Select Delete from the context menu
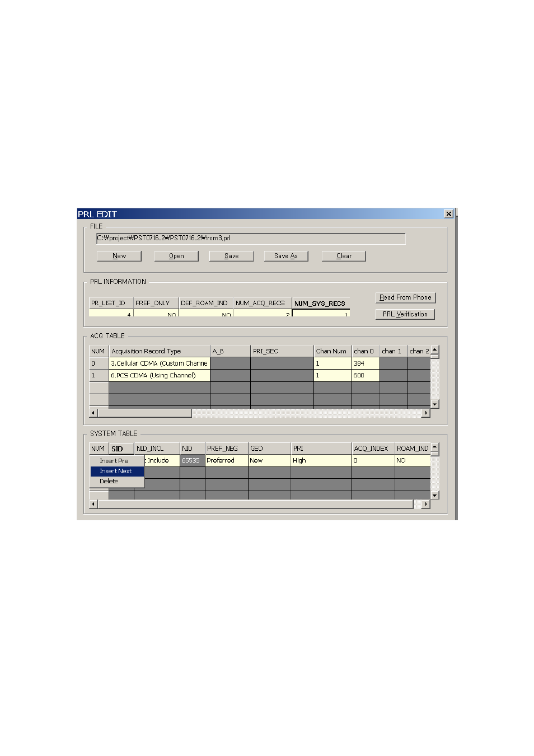Viewport: 534px width, 756px height. [x=109, y=481]
